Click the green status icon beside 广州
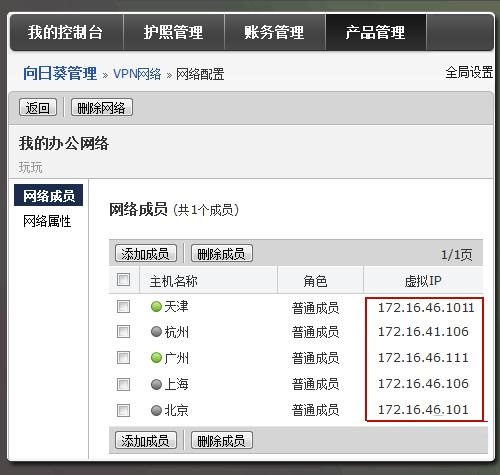 (156, 358)
